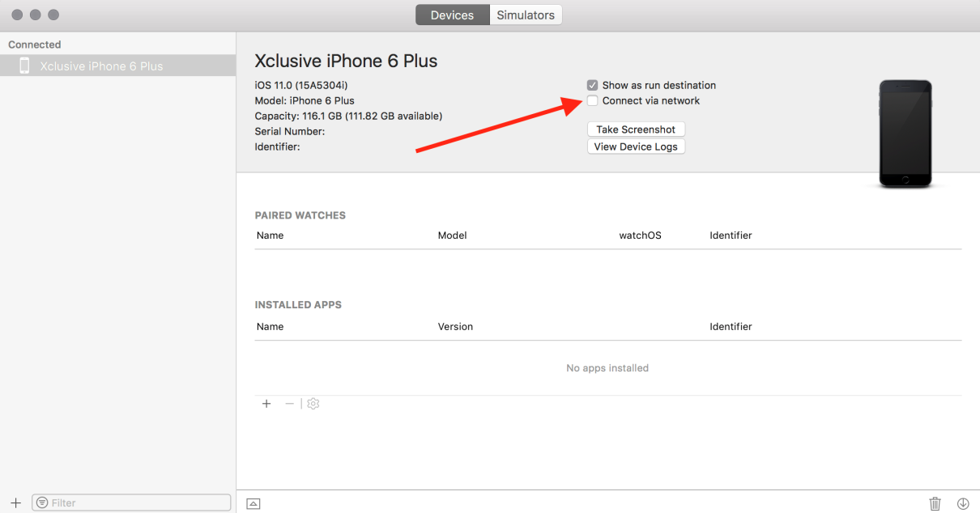The width and height of the screenshot is (980, 513).
Task: Open View Device Logs
Action: click(636, 146)
